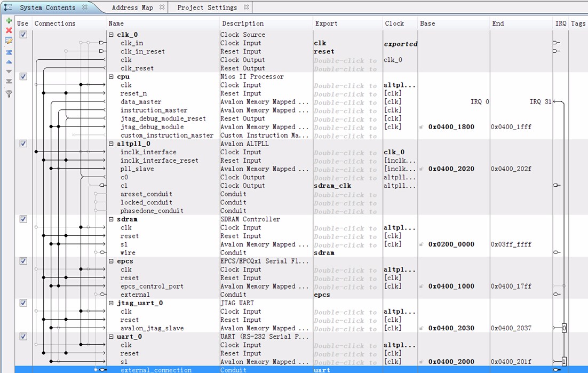Click the red X remove component icon

pos(9,30)
